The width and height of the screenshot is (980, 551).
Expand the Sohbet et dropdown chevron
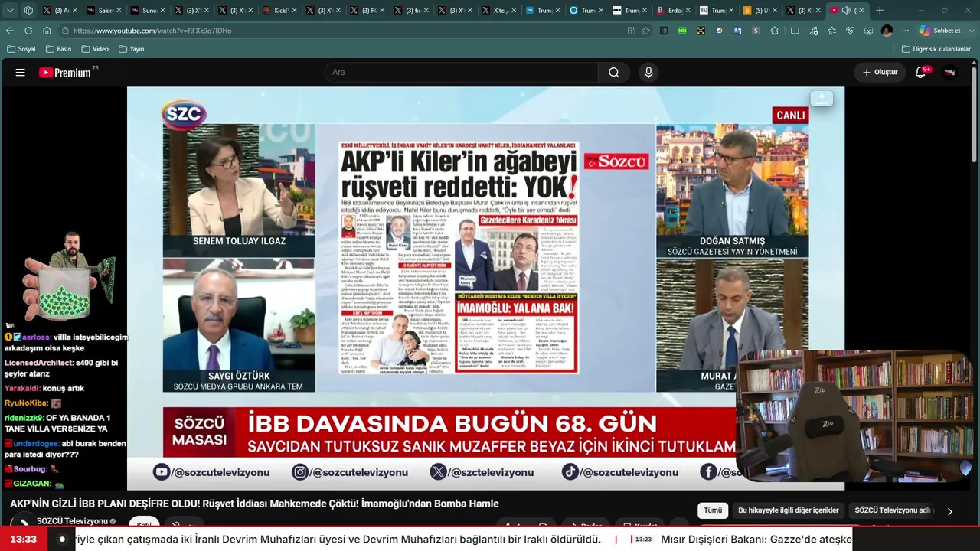(x=970, y=31)
